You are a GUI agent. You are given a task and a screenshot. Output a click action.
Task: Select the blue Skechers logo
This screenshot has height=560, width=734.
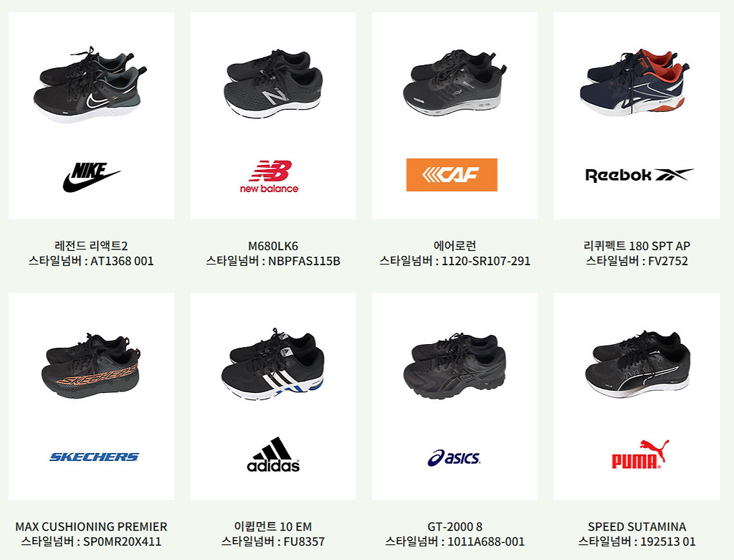pyautogui.click(x=94, y=457)
